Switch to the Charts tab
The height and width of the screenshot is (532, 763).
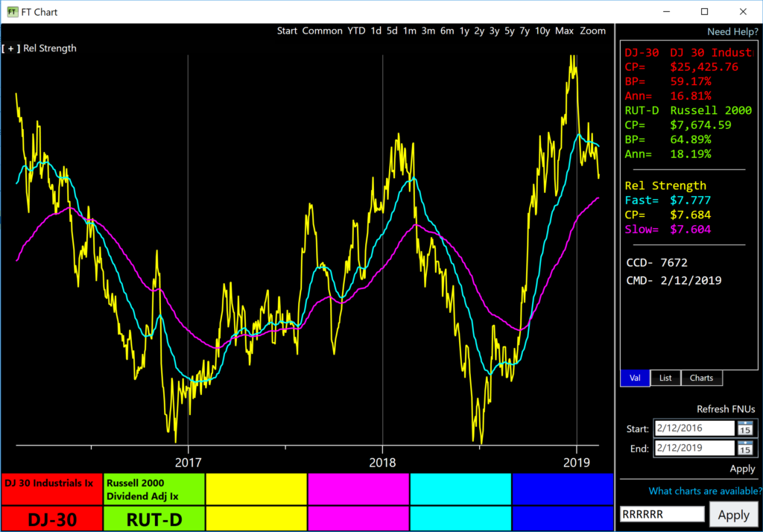coord(700,378)
